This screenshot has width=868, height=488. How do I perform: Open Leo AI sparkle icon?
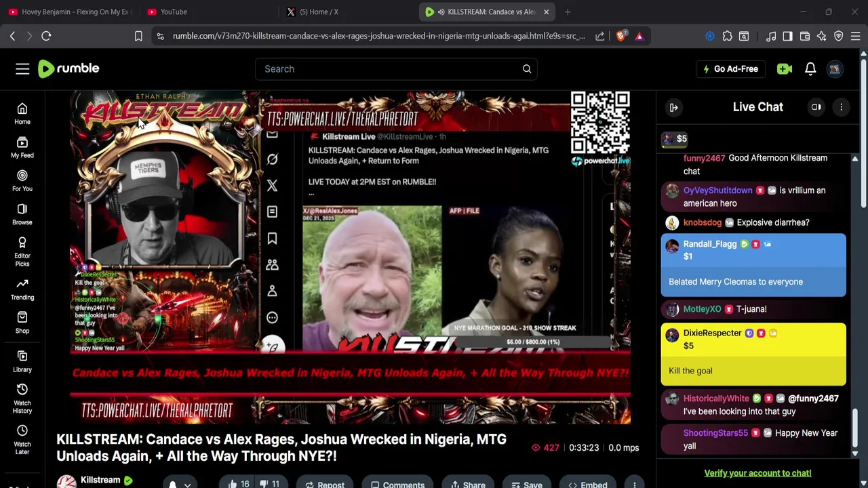822,36
